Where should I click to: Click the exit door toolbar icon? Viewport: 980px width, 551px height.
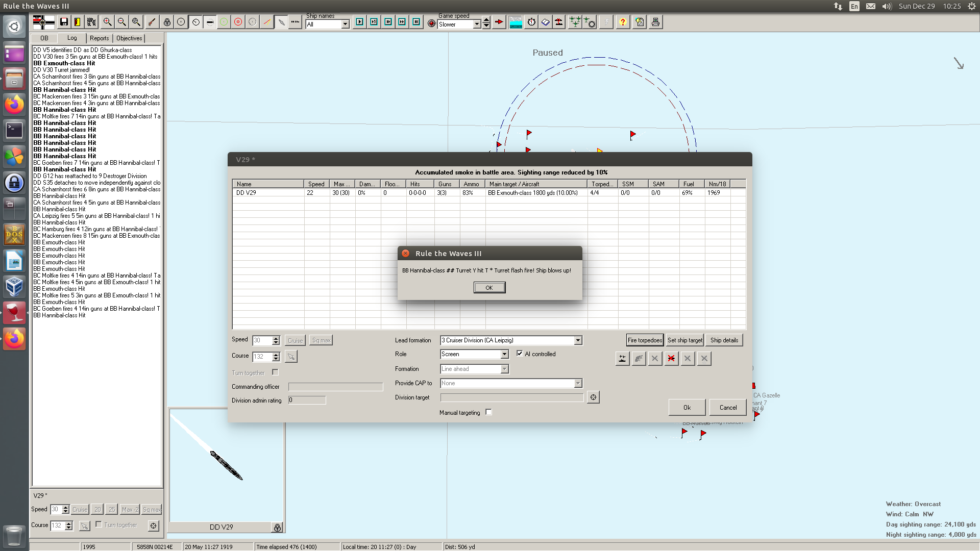pyautogui.click(x=77, y=22)
